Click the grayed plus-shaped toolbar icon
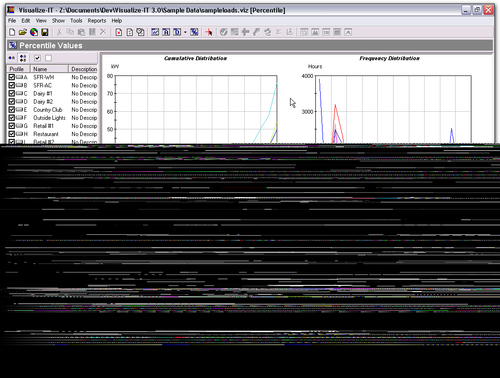 pos(246,32)
